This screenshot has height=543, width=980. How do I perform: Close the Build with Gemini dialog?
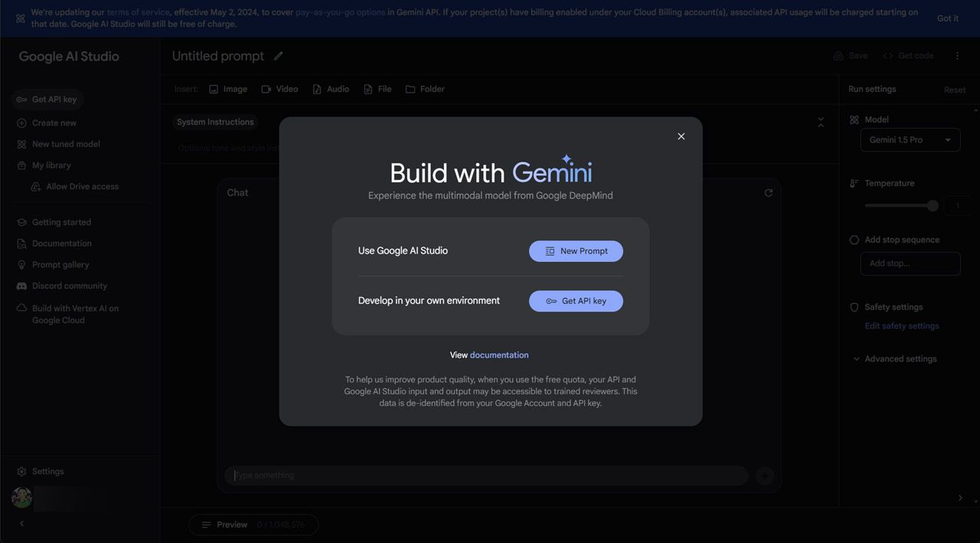[681, 136]
